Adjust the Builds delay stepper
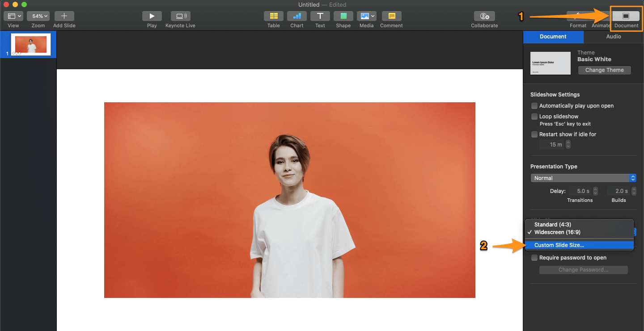644x331 pixels. pyautogui.click(x=634, y=191)
